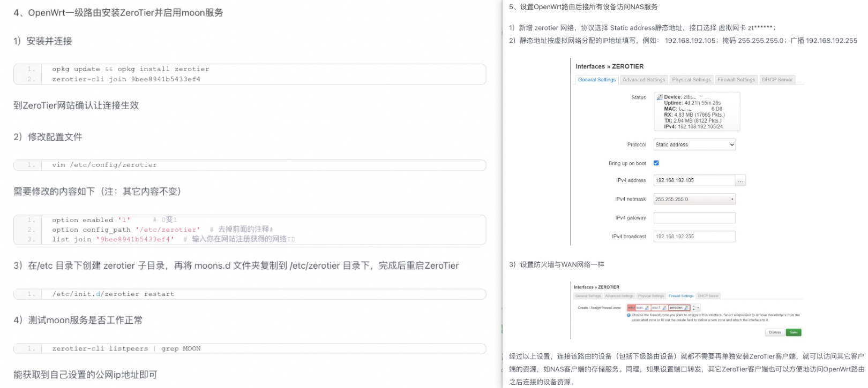
Task: Click the IPv4 gateway input field
Action: click(x=694, y=218)
